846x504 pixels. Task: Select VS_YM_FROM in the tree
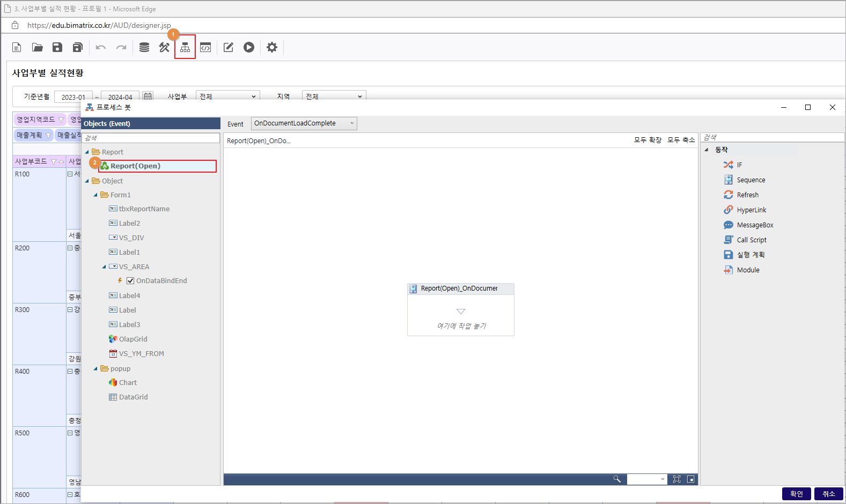pyautogui.click(x=136, y=354)
